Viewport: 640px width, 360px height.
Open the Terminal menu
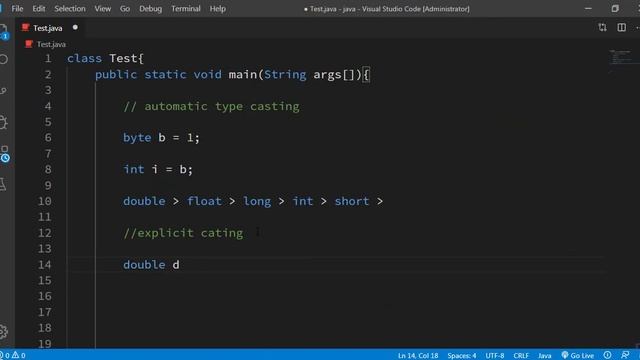[186, 9]
